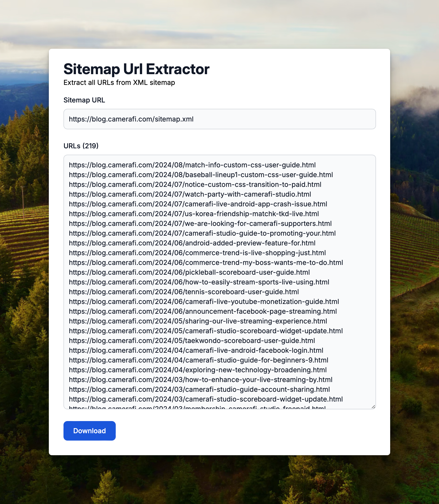
Task: Click the we-are-looking-for-camerafi-supporters URL
Action: point(200,223)
